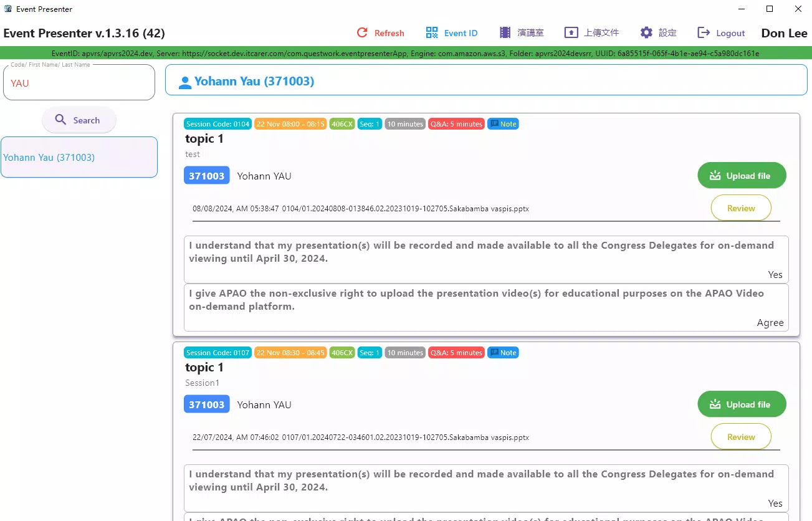The height and width of the screenshot is (521, 812).
Task: Click Upload file for session 0104
Action: tap(742, 176)
